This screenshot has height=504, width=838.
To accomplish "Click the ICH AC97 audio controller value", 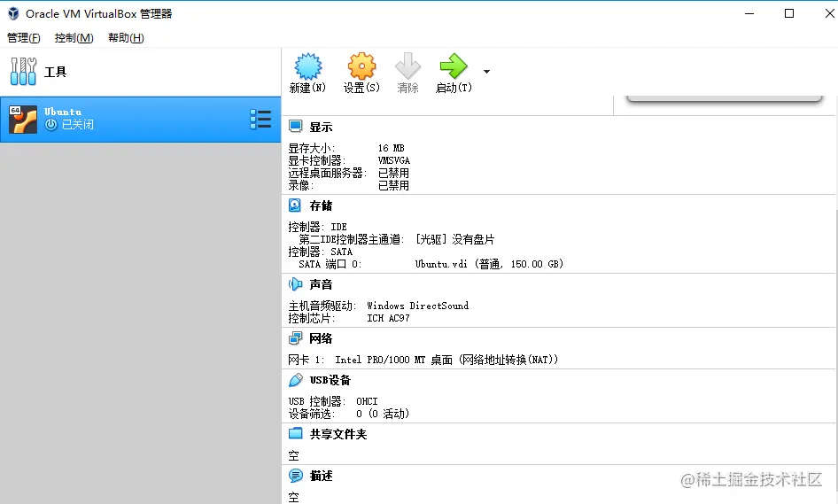I will (389, 318).
